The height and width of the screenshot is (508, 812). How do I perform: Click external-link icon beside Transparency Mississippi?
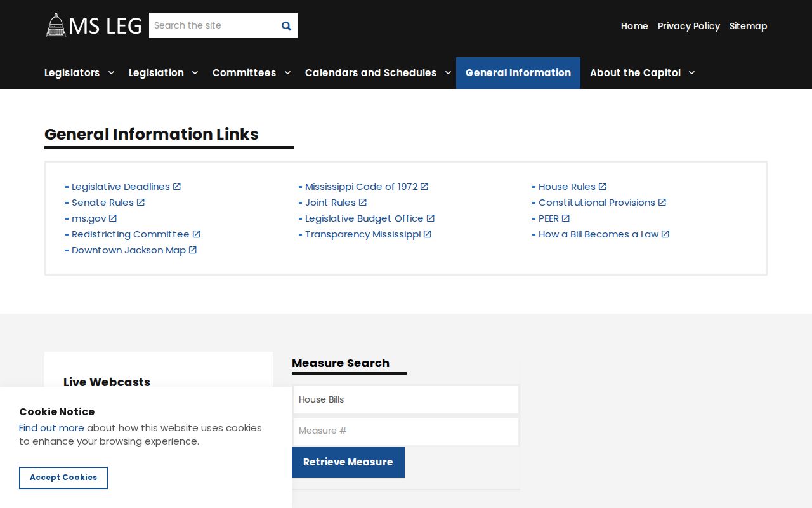click(x=428, y=234)
